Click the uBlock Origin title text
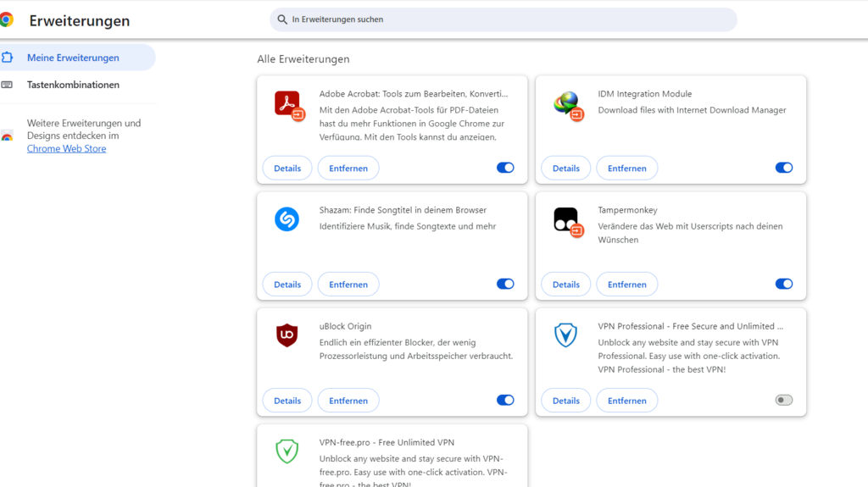 (346, 327)
